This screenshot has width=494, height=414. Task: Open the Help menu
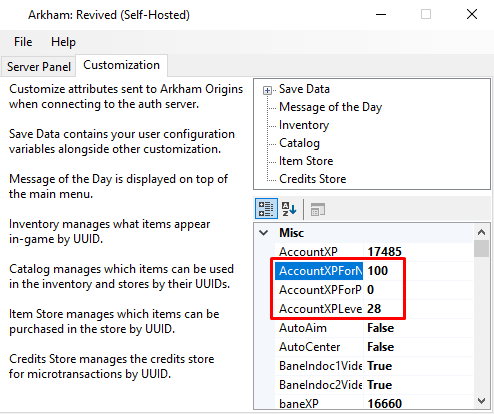point(63,42)
